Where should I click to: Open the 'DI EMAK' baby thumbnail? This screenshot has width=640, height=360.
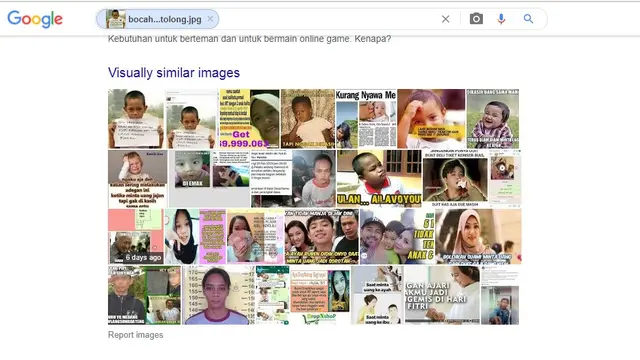[192, 169]
